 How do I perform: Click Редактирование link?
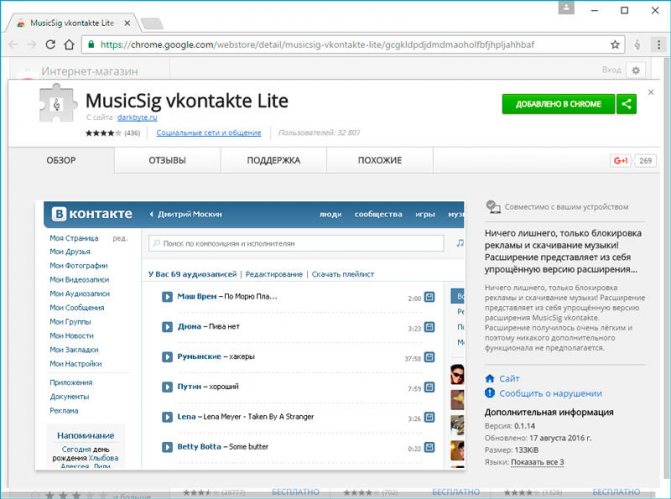pyautogui.click(x=274, y=274)
